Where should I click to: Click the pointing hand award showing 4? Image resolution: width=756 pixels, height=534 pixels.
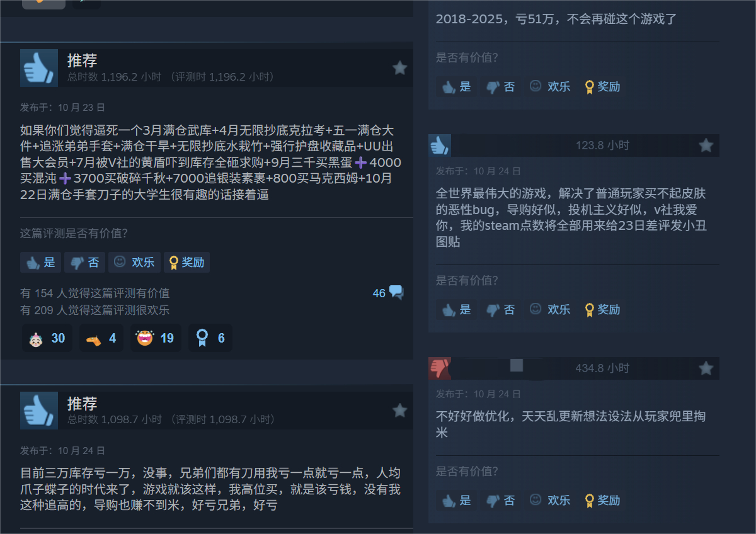[x=101, y=338]
